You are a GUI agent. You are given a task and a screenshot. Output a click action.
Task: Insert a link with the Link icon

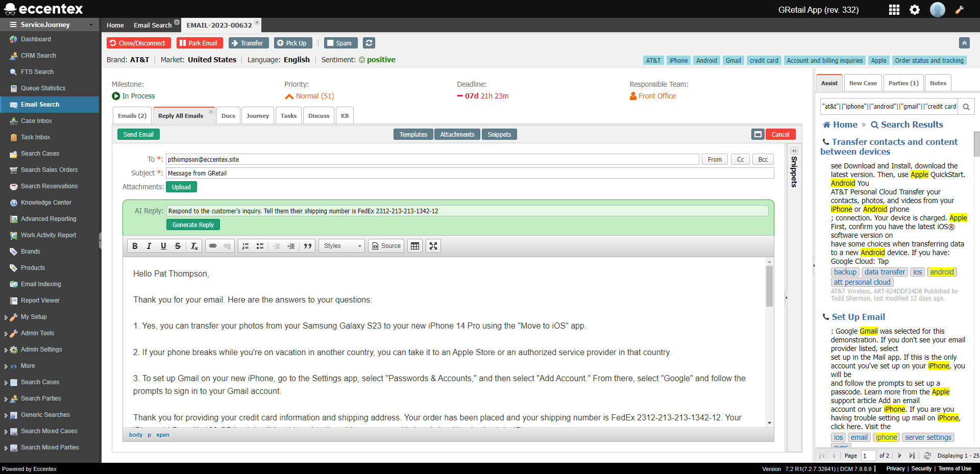point(213,246)
